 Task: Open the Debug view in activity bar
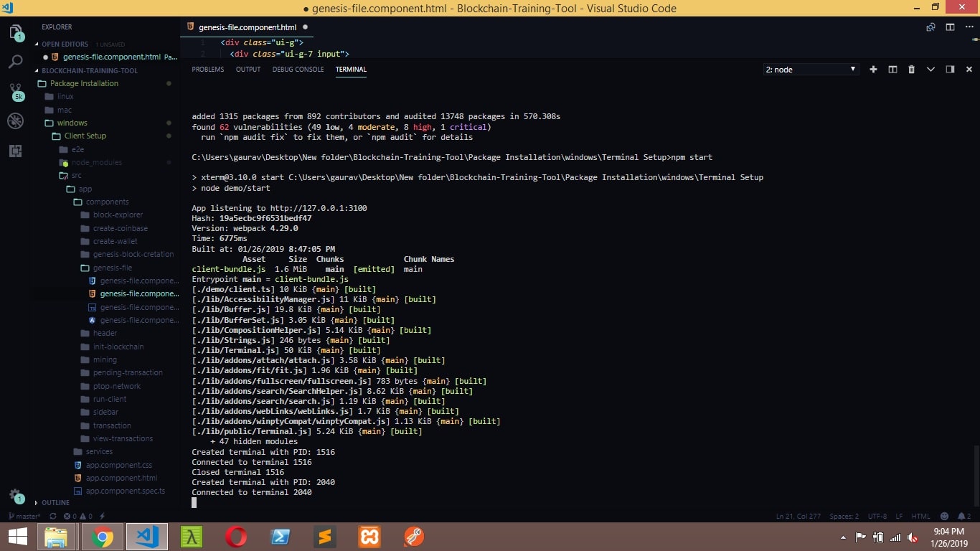pos(16,121)
